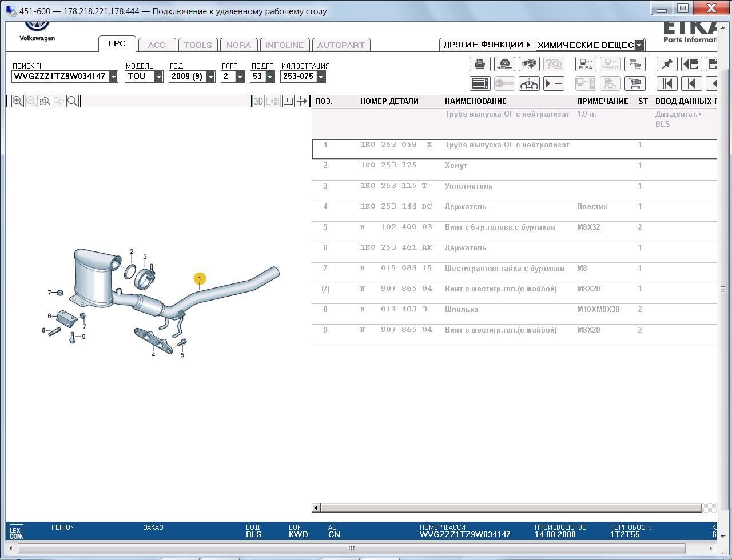Click the LEX CONN status icon
This screenshot has width=732, height=560.
click(x=17, y=533)
